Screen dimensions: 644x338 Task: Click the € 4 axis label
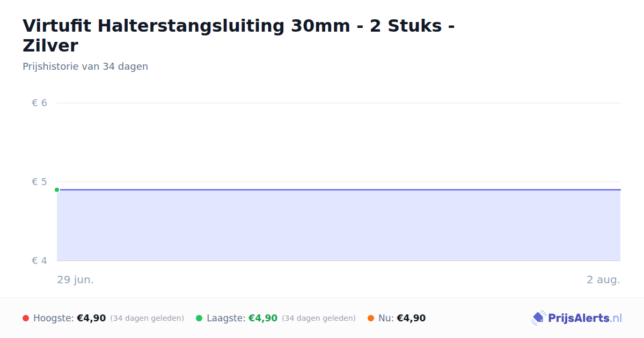click(x=39, y=261)
